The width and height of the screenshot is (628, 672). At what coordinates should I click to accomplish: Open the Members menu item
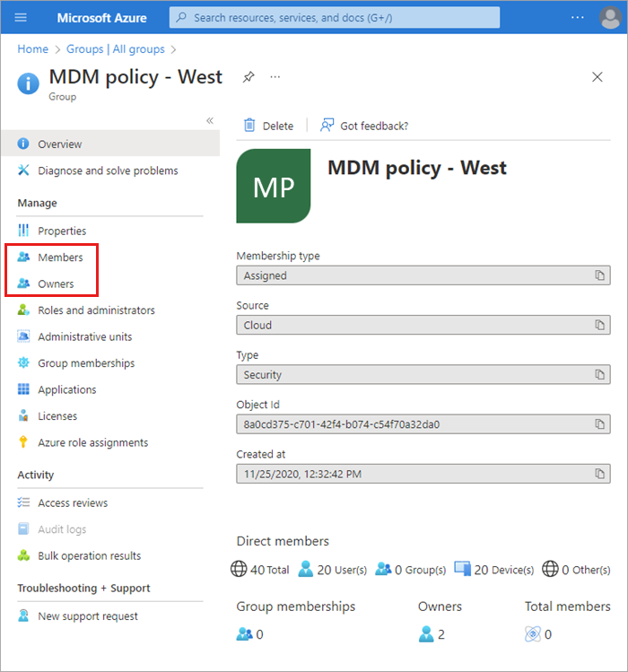pyautogui.click(x=60, y=257)
